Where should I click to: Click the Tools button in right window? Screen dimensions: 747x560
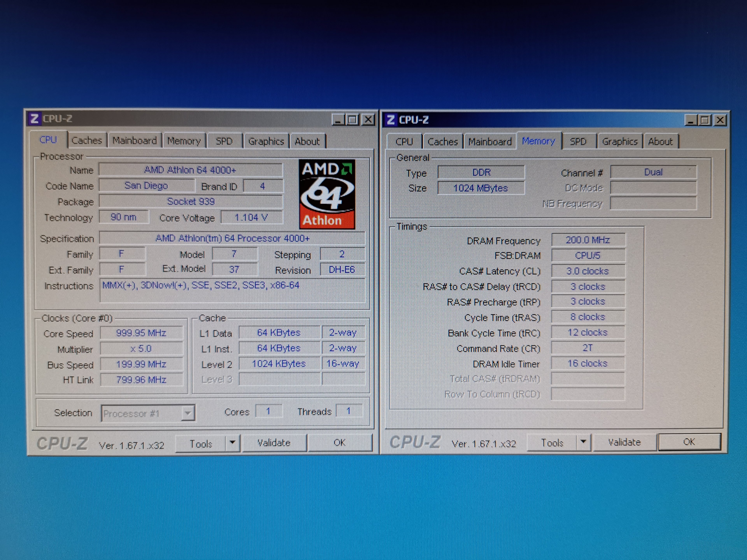point(552,443)
